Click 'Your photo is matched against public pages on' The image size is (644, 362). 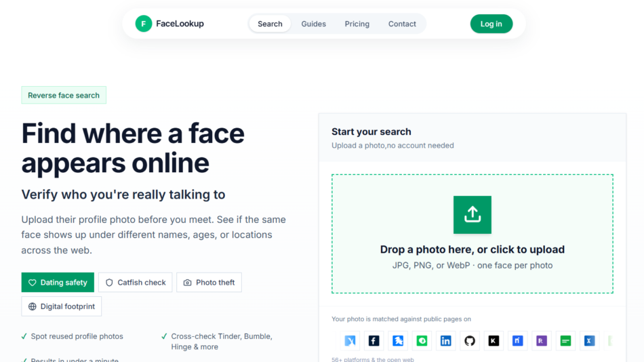coord(401,319)
